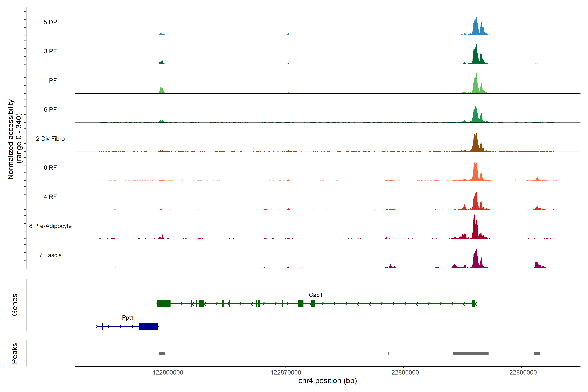The height and width of the screenshot is (392, 588).
Task: Click the leftmost gray peak bar
Action: click(x=162, y=353)
